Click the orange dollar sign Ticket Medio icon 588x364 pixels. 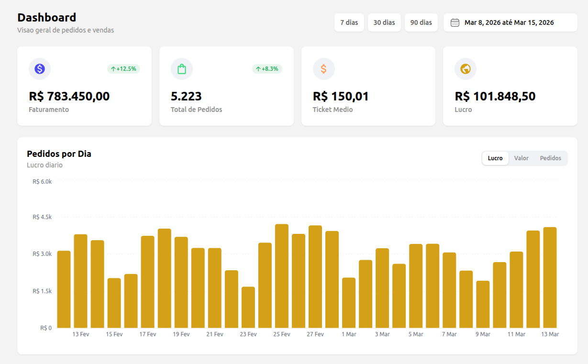pyautogui.click(x=323, y=69)
